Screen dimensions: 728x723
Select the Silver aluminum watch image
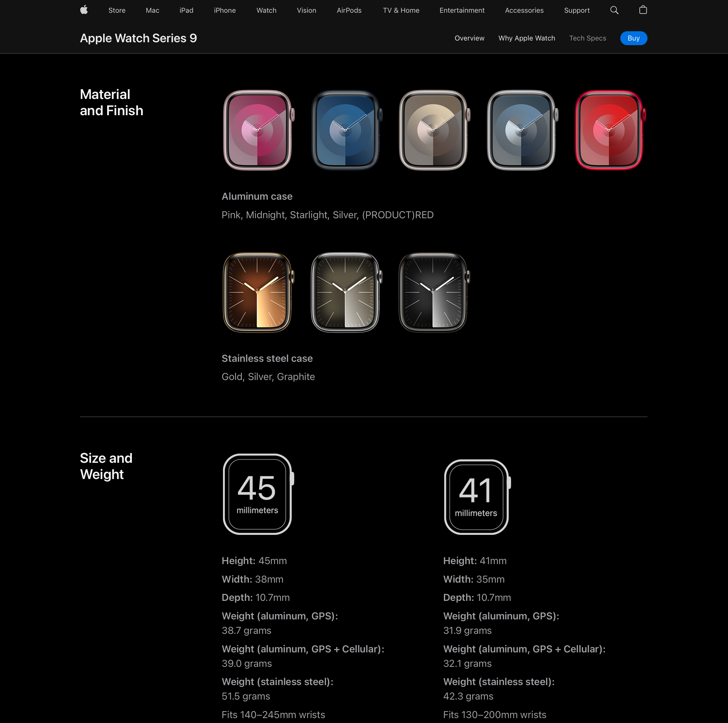[522, 130]
